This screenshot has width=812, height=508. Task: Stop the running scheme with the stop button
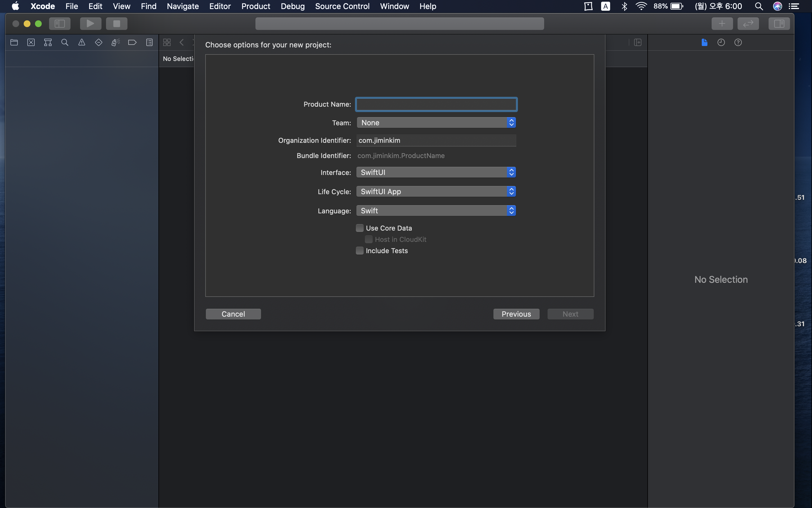pos(117,23)
